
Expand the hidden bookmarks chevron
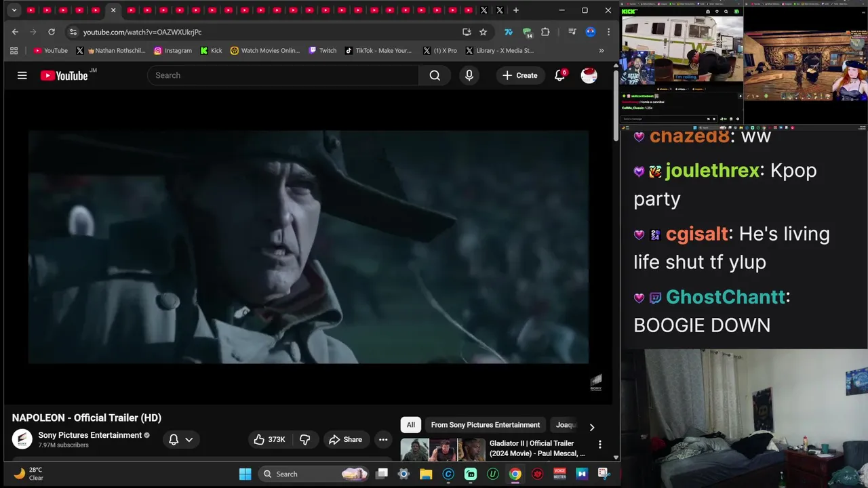point(601,50)
